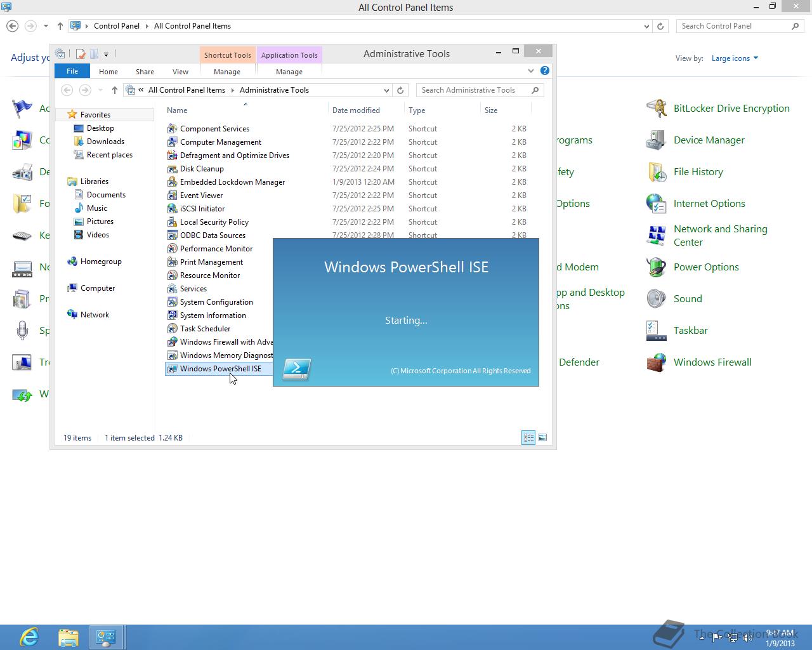
Task: Click the Back arrow in Control Panel
Action: click(x=12, y=26)
